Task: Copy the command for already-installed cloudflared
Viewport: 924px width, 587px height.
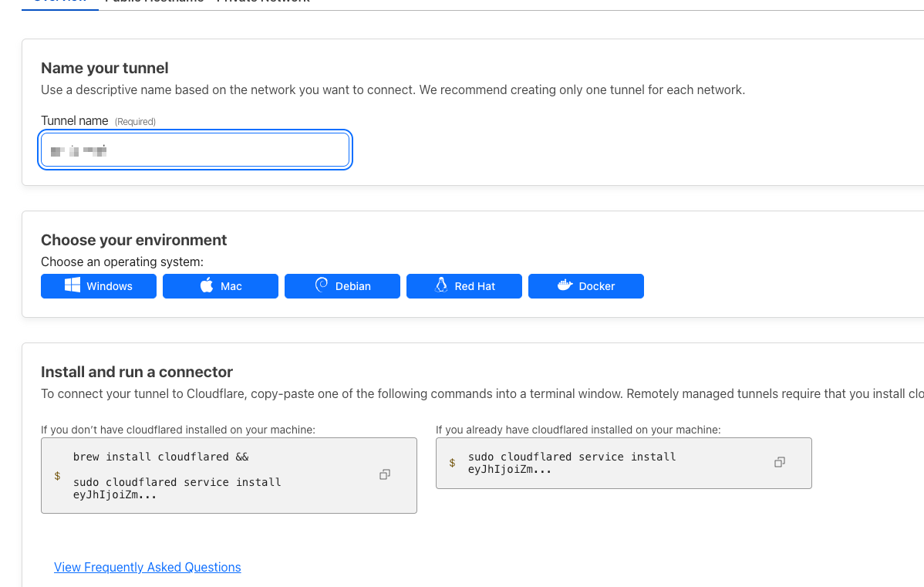Action: click(780, 462)
